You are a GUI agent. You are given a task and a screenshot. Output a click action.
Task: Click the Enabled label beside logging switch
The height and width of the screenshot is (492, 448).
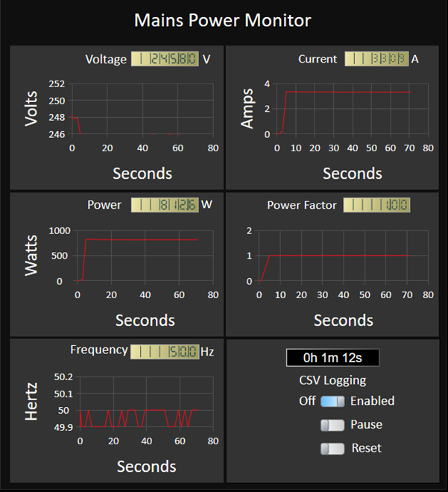pyautogui.click(x=373, y=401)
